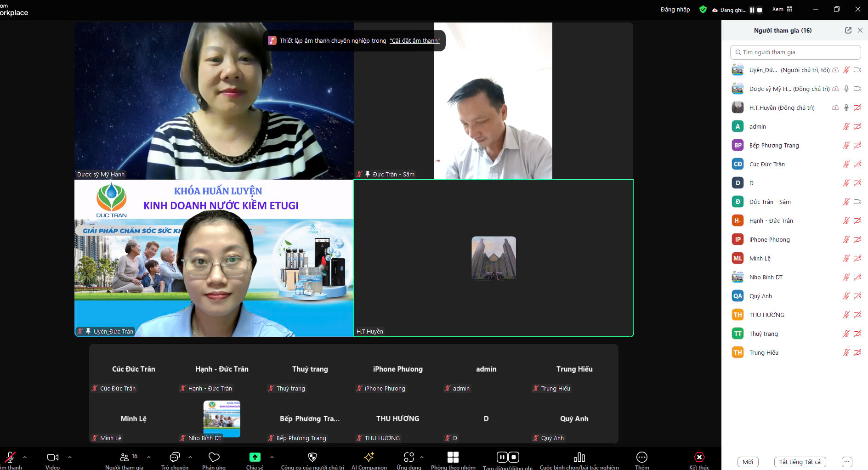
Task: Close the participants panel
Action: click(x=860, y=30)
